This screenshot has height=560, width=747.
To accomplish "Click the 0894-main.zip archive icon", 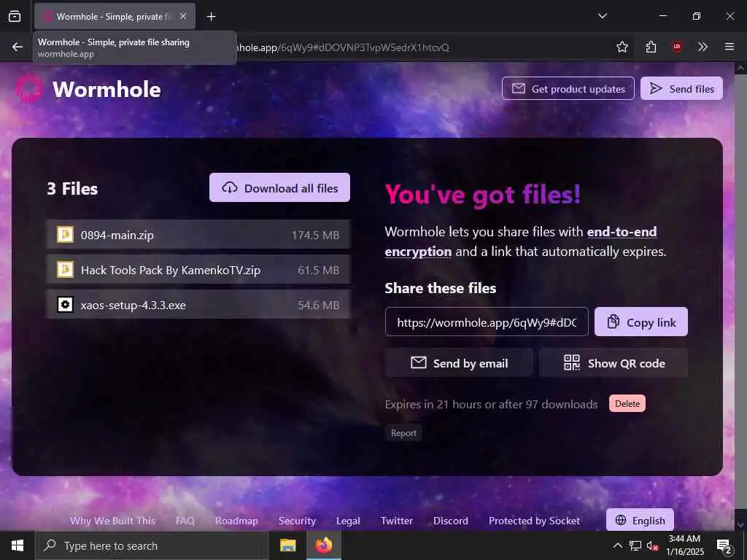I will [x=65, y=234].
